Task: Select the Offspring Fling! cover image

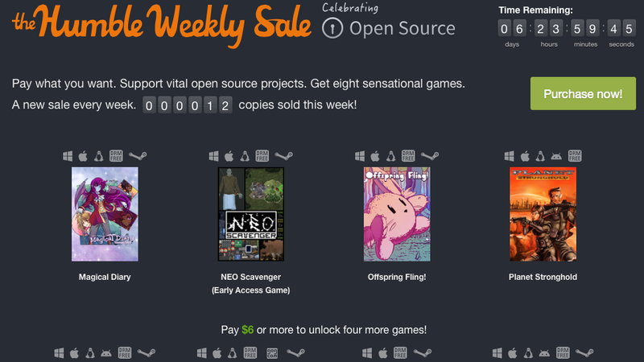Action: pos(397,214)
